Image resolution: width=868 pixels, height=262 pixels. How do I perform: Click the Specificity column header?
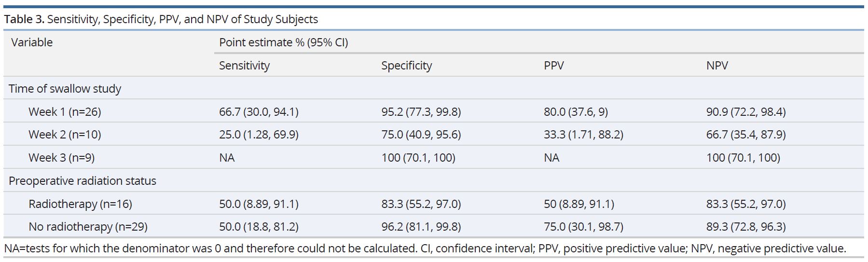[x=406, y=66]
